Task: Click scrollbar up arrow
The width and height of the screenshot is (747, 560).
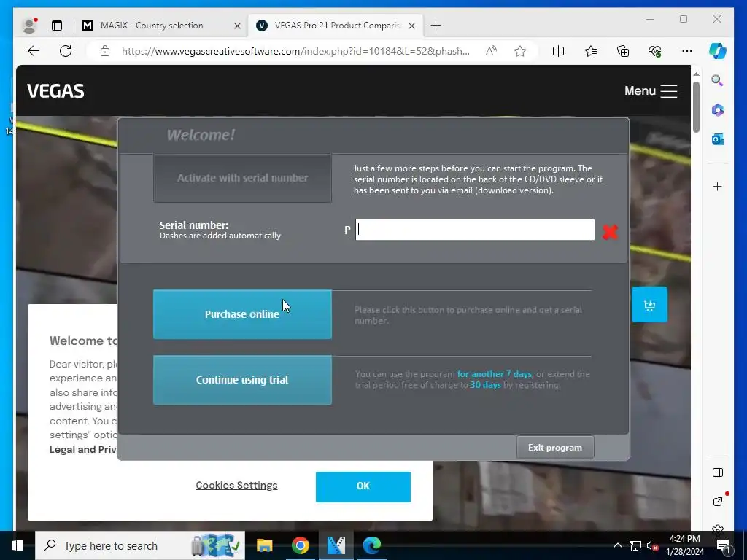Action: [x=696, y=74]
